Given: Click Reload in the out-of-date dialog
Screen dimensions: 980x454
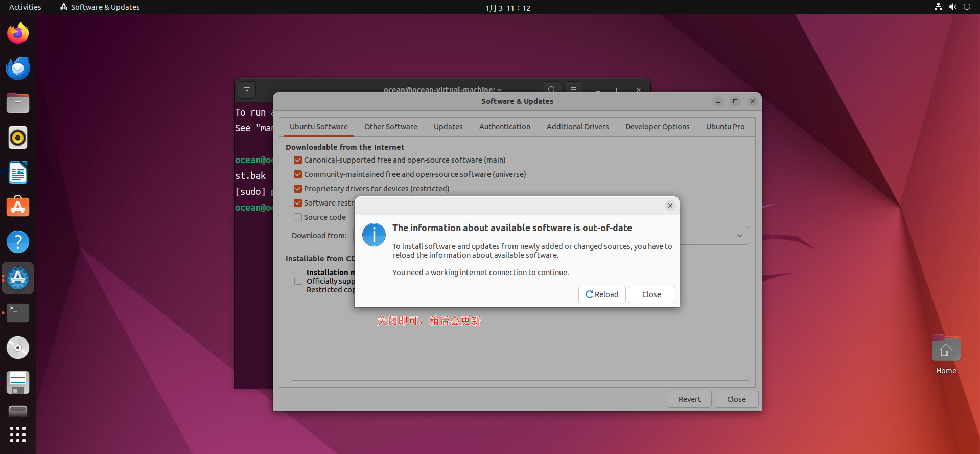Looking at the screenshot, I should click(602, 294).
